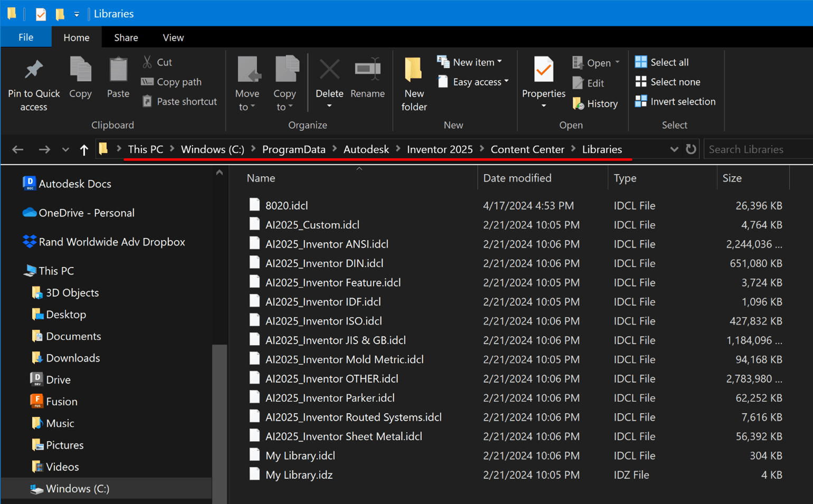Navigate to Inventor 2025 in breadcrumb
The image size is (813, 504).
(x=440, y=149)
